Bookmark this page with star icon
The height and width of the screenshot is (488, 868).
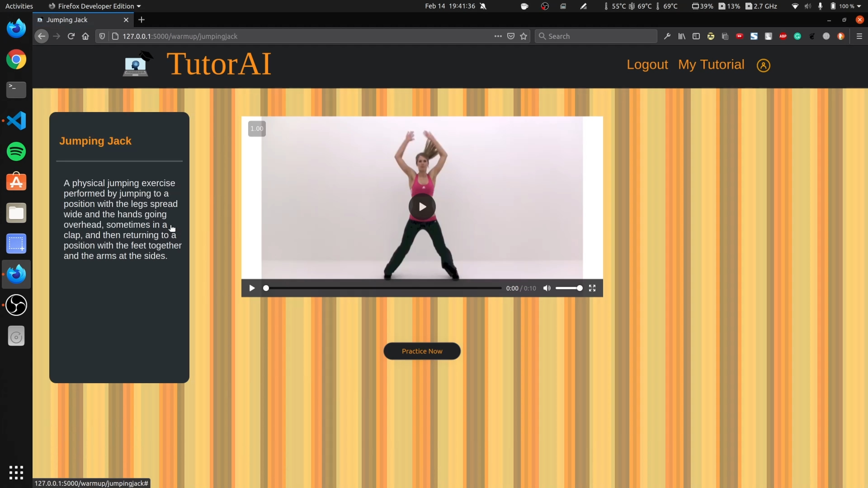(x=523, y=36)
